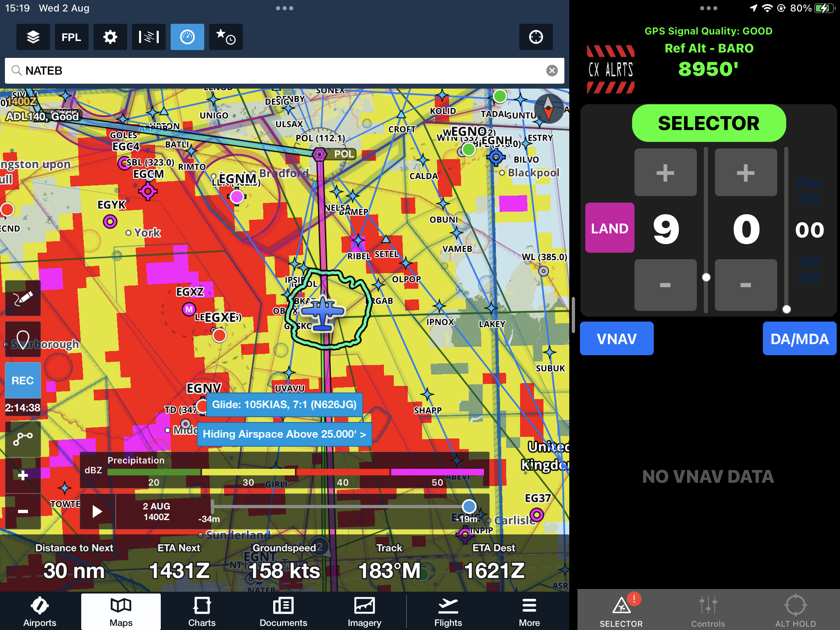Viewport: 840px width, 630px height.
Task: Open the FPL flight plan editor
Action: pos(71,37)
